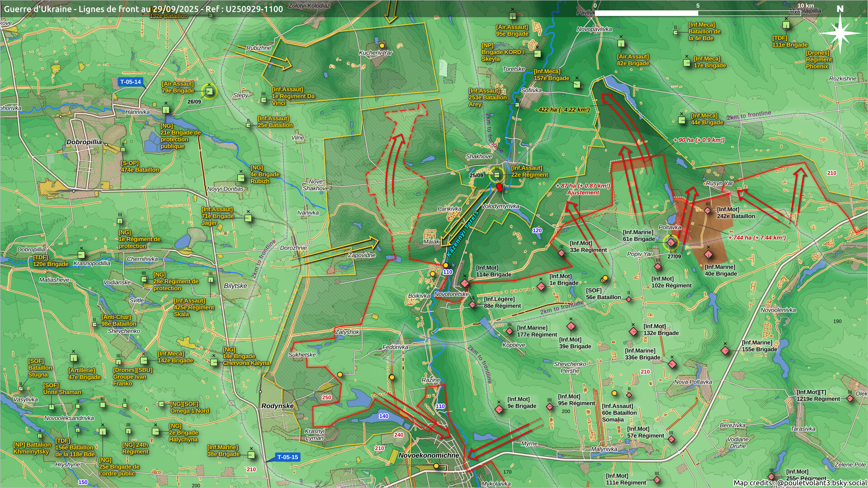The width and height of the screenshot is (868, 488).
Task: Click the 1219e Régiment red diamond marker
Action: coord(850,399)
